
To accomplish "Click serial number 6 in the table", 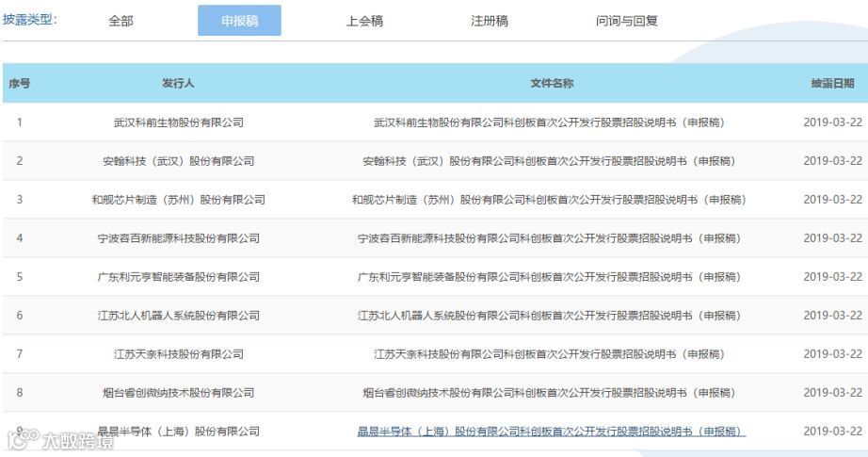I will (x=20, y=316).
